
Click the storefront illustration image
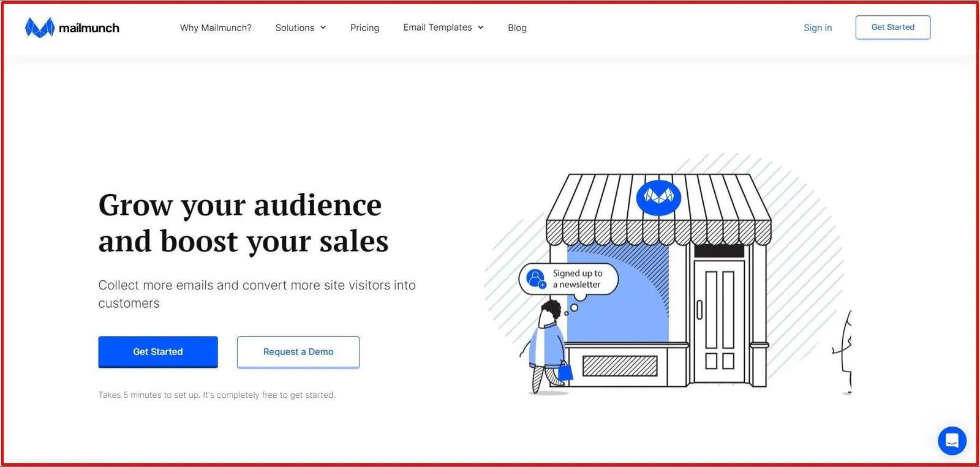pyautogui.click(x=668, y=274)
